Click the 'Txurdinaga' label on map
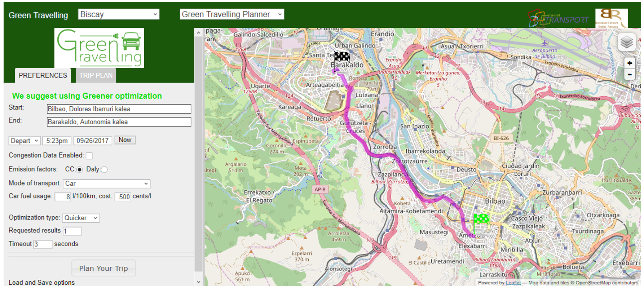644x288 pixels. pos(588,231)
